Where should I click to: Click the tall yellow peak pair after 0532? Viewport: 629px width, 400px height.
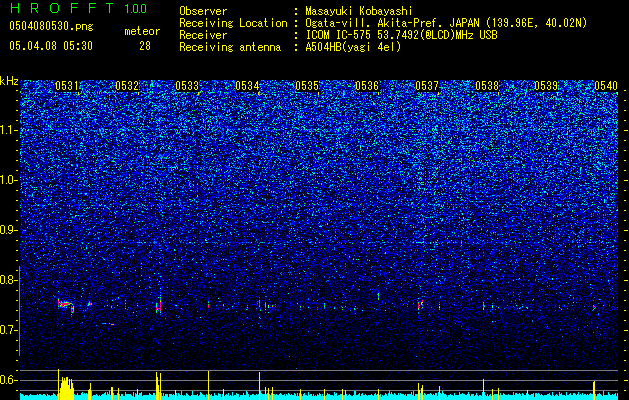[x=158, y=386]
